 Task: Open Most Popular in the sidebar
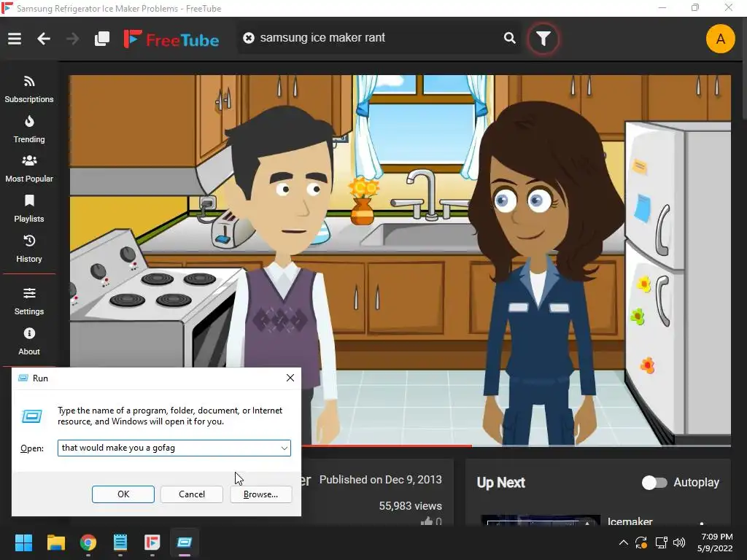[x=29, y=169]
